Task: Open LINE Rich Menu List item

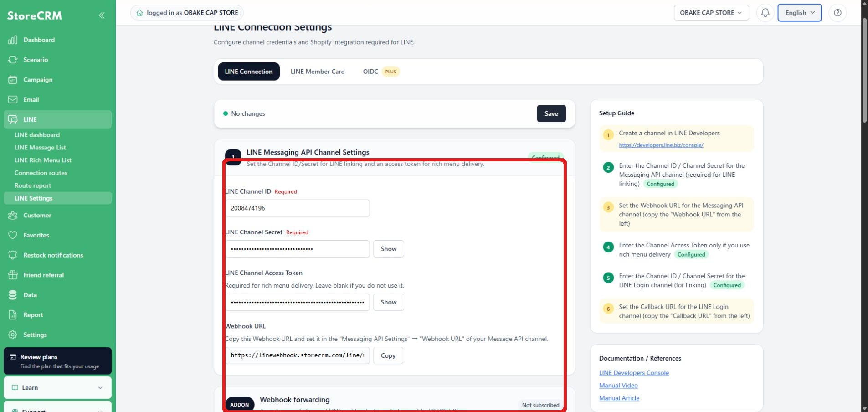Action: point(43,160)
